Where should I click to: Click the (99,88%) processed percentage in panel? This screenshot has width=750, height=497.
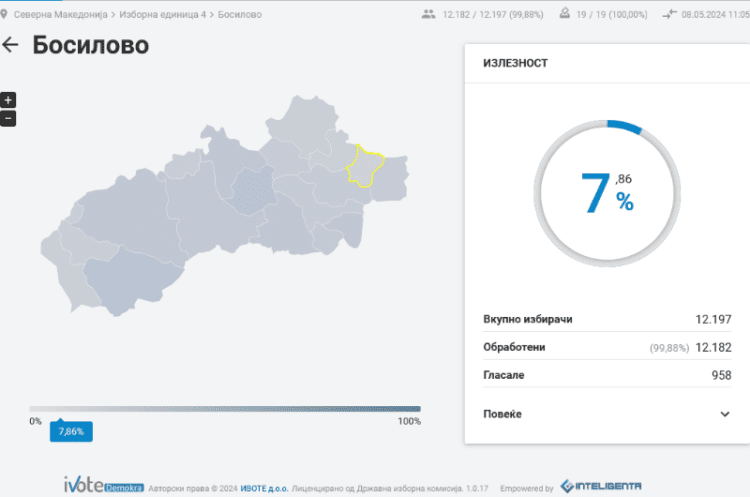669,348
